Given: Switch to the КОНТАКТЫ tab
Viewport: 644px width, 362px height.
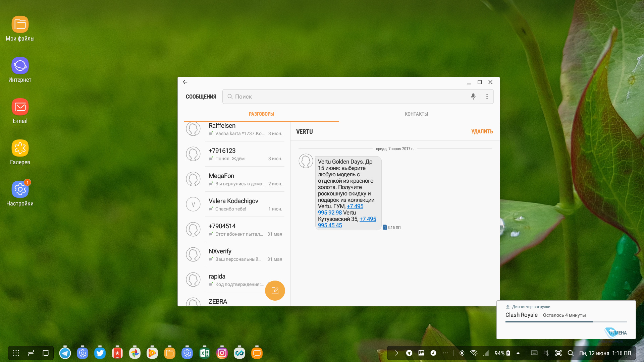Looking at the screenshot, I should point(416,114).
